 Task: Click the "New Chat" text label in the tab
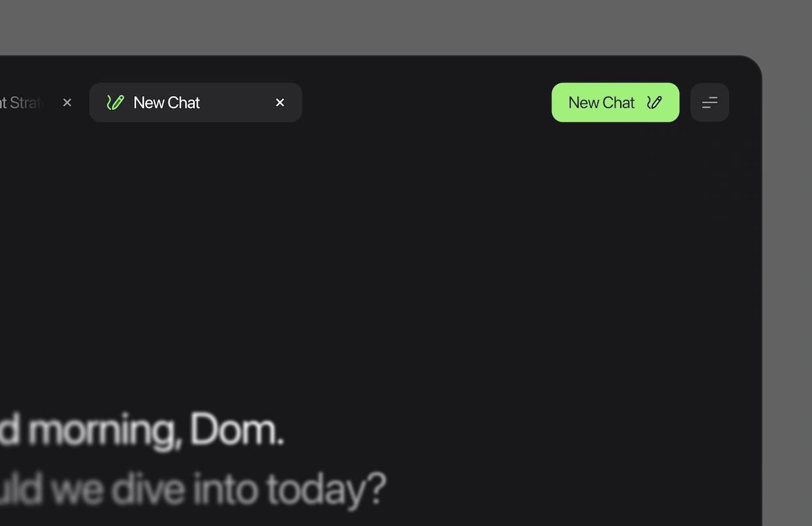(166, 103)
